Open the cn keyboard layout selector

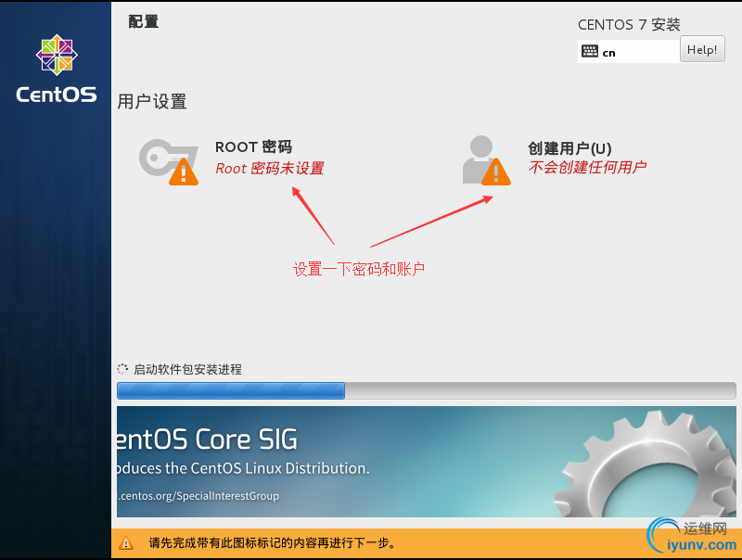629,52
